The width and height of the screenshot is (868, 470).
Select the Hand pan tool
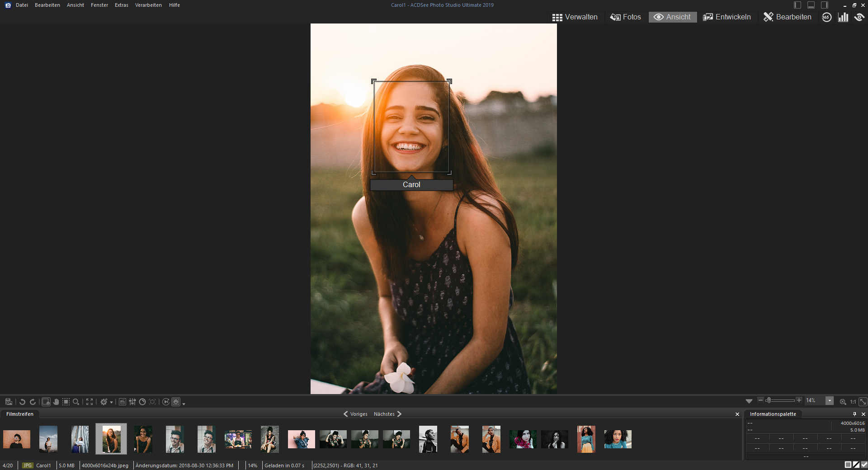56,402
